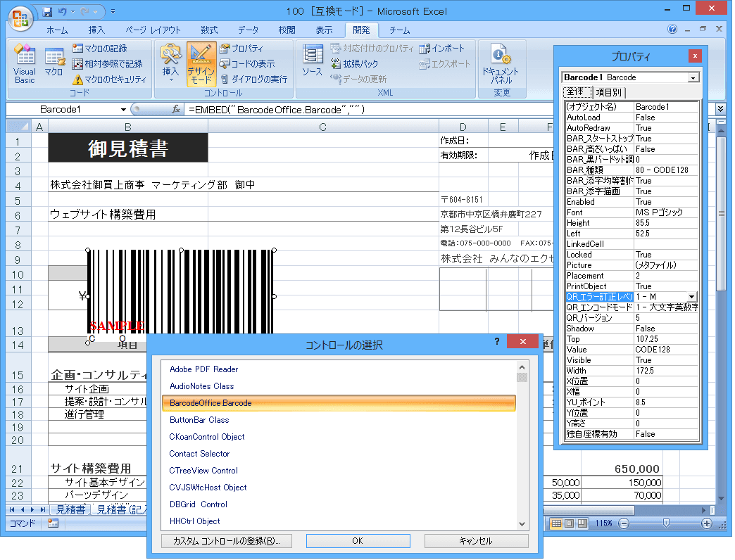The image size is (735, 560).
Task: Switch to the 挿入 ribbon tab
Action: [x=96, y=30]
